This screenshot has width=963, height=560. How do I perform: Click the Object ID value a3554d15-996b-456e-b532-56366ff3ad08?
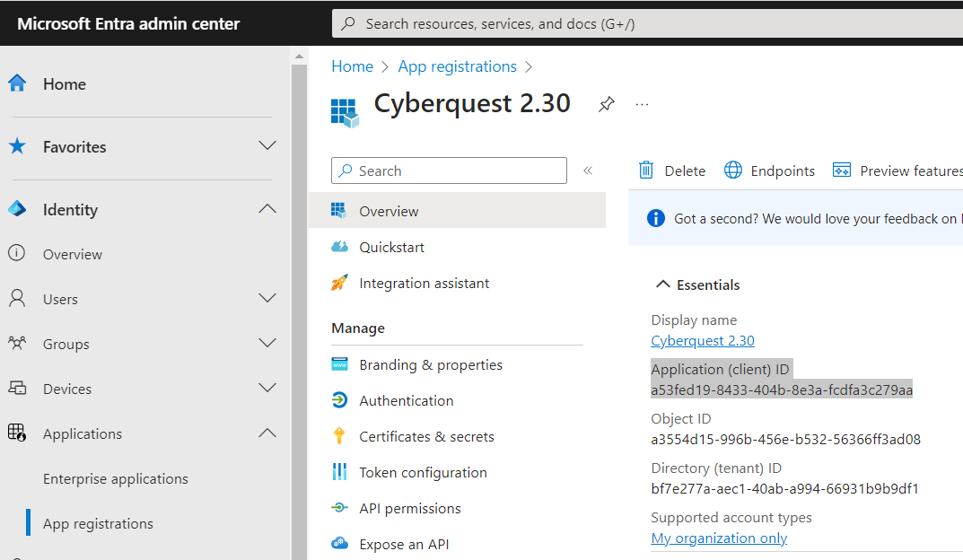(785, 439)
